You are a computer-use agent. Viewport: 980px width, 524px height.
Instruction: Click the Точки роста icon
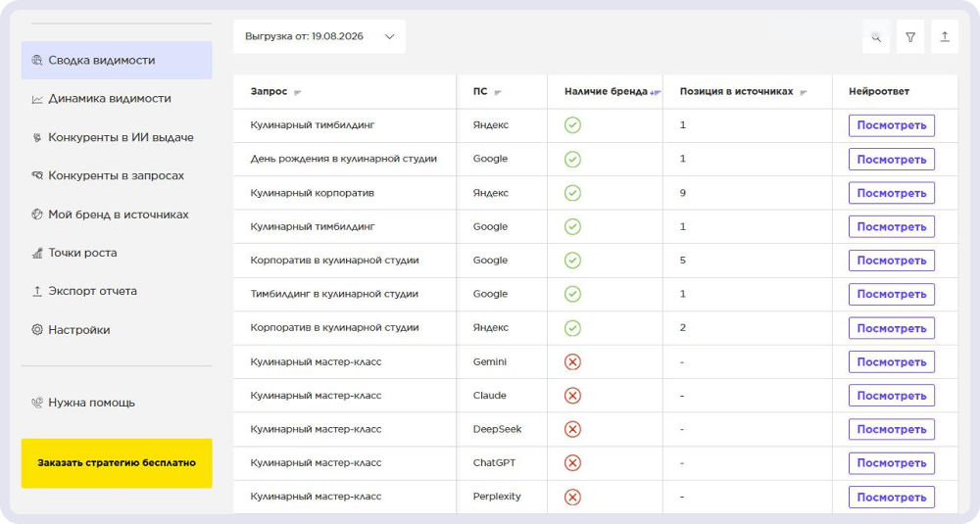[x=37, y=253]
